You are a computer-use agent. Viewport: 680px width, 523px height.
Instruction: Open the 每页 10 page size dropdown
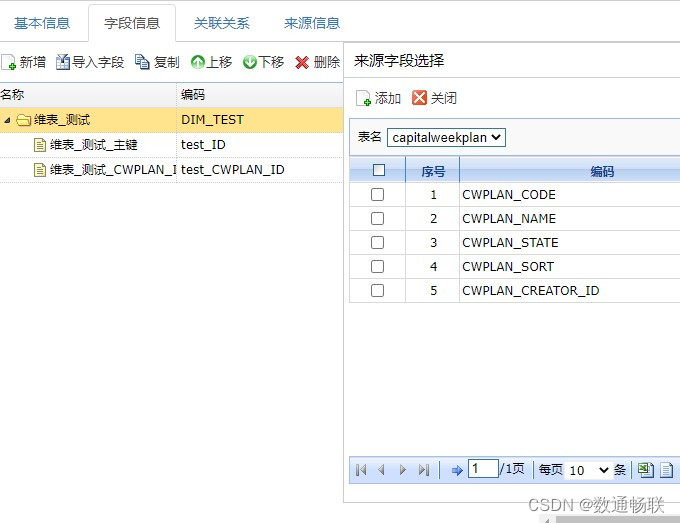click(x=589, y=470)
